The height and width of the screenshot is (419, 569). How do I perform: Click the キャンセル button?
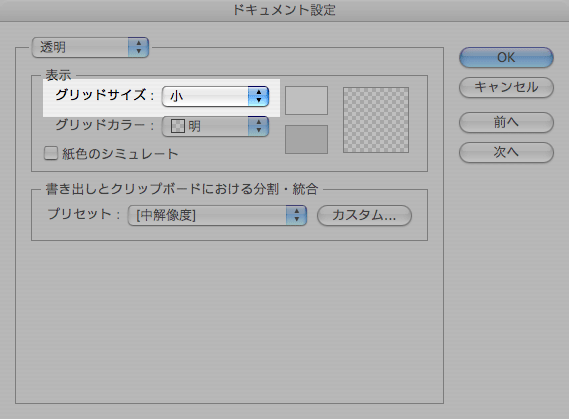coord(506,87)
